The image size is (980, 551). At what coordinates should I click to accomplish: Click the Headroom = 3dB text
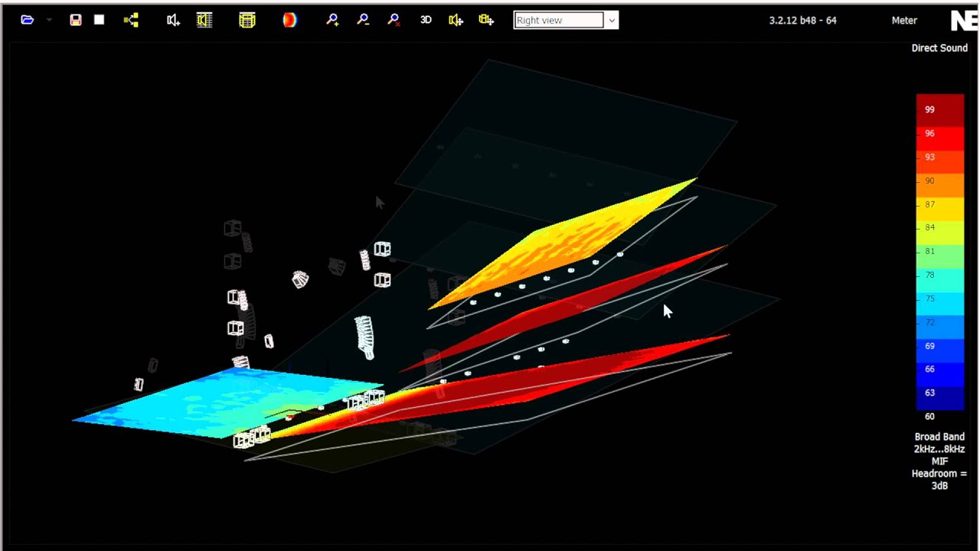[x=939, y=480]
